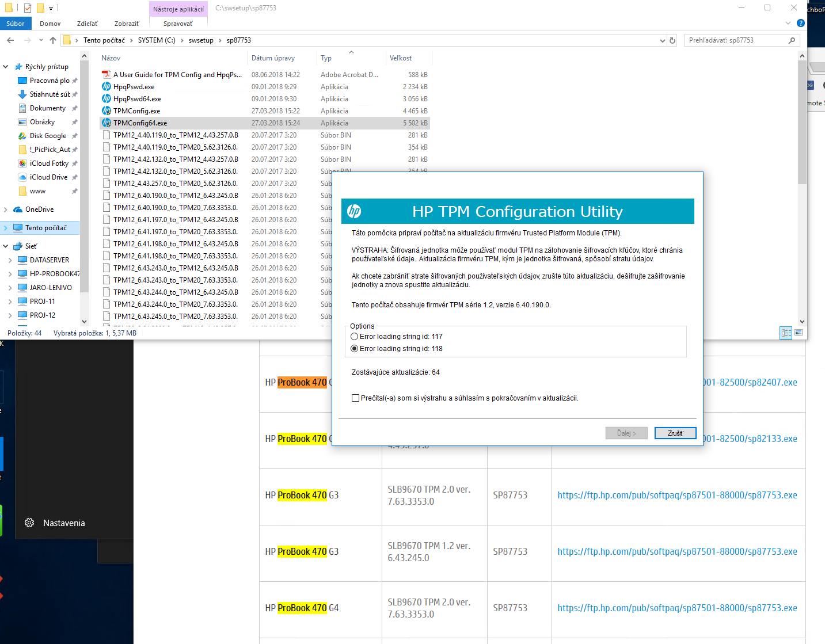
Task: Check the warning agreement checkbox
Action: [356, 398]
